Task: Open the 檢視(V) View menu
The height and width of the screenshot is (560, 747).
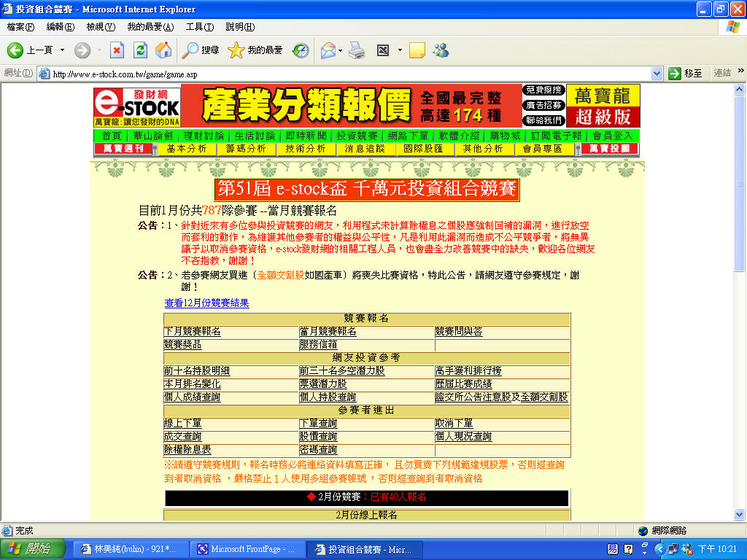Action: click(101, 27)
